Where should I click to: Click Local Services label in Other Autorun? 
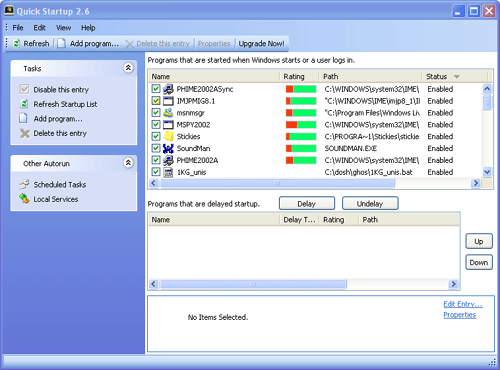[56, 199]
